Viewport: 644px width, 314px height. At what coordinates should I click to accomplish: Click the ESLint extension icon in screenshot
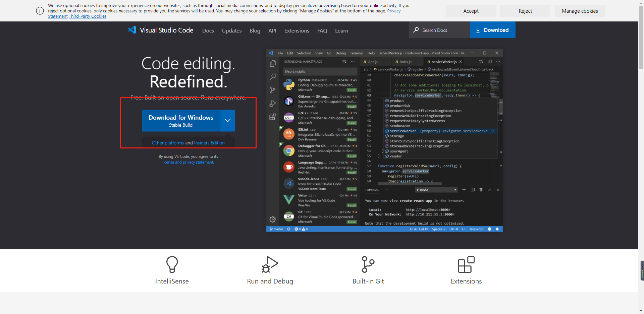[x=289, y=134]
